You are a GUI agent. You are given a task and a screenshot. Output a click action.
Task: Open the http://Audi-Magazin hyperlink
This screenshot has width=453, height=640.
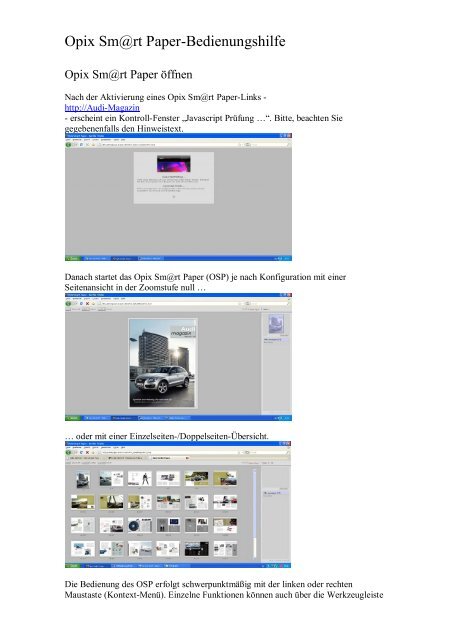(102, 108)
